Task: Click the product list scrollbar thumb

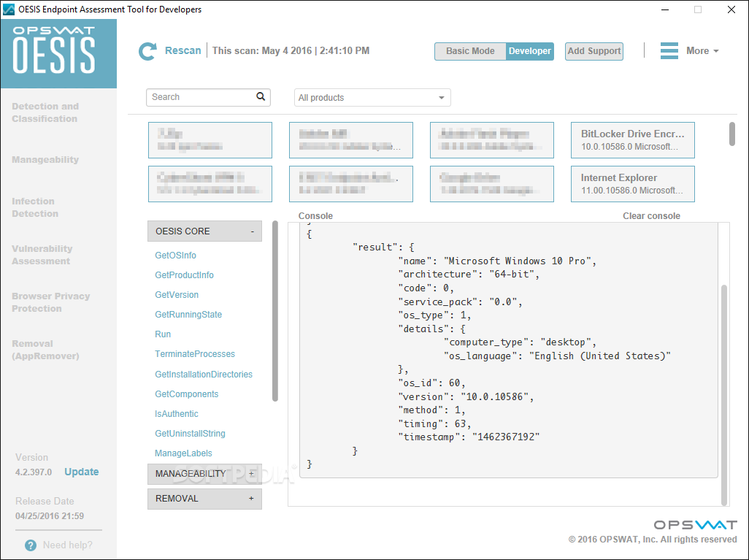Action: coord(731,134)
